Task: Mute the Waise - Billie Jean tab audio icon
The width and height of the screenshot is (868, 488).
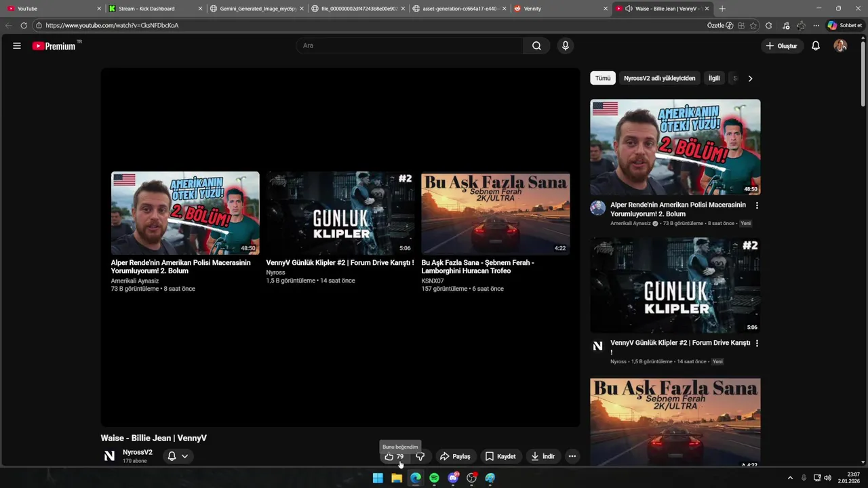Action: click(x=629, y=9)
